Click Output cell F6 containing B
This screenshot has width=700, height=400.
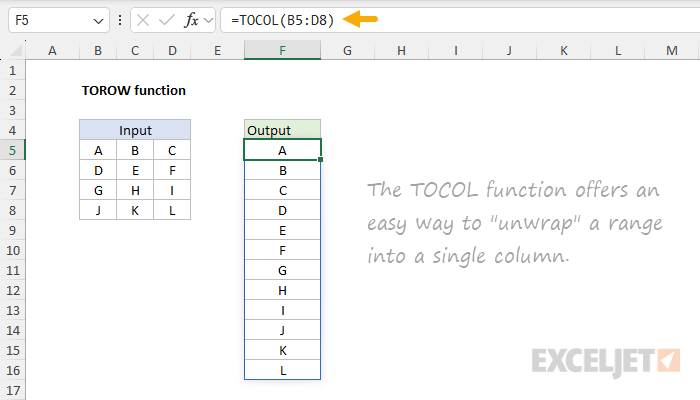[x=282, y=170]
